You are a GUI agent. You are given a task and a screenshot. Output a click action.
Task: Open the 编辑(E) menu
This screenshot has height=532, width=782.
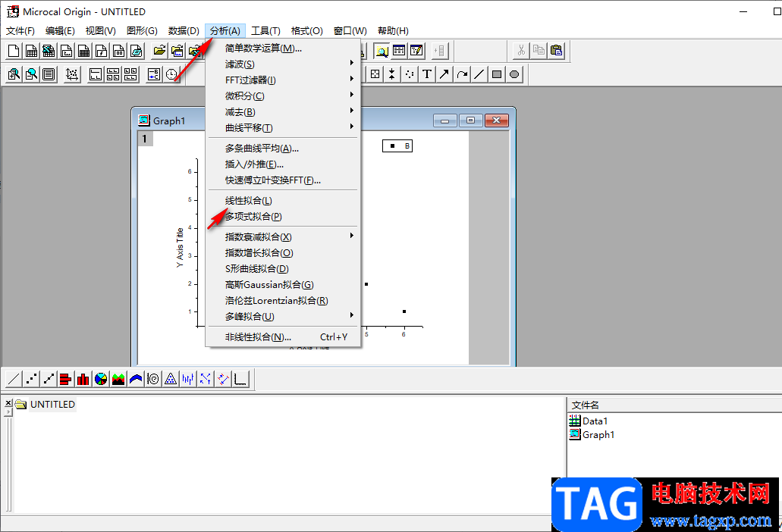tap(60, 31)
